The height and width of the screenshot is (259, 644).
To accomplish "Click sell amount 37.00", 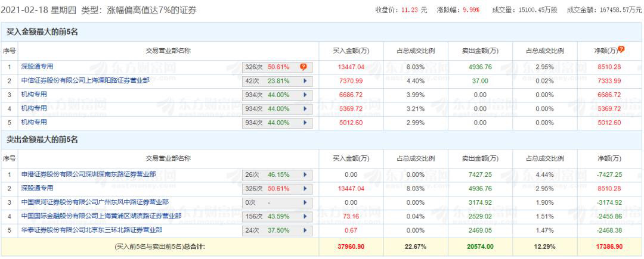I will tap(480, 81).
